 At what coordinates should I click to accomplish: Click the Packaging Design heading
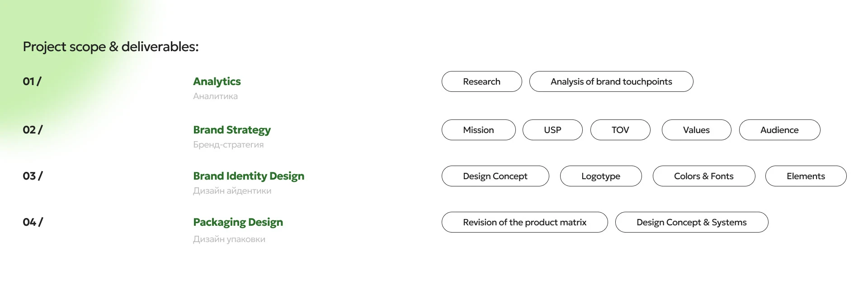tap(238, 222)
